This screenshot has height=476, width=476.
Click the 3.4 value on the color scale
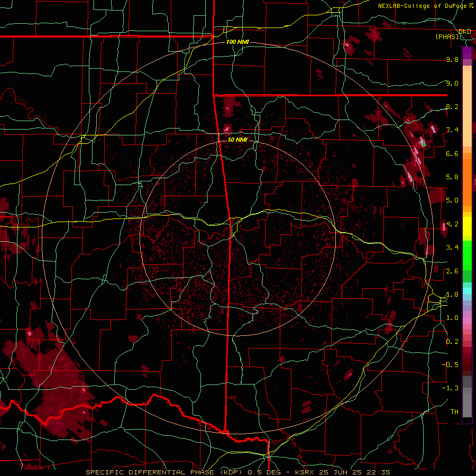point(452,248)
